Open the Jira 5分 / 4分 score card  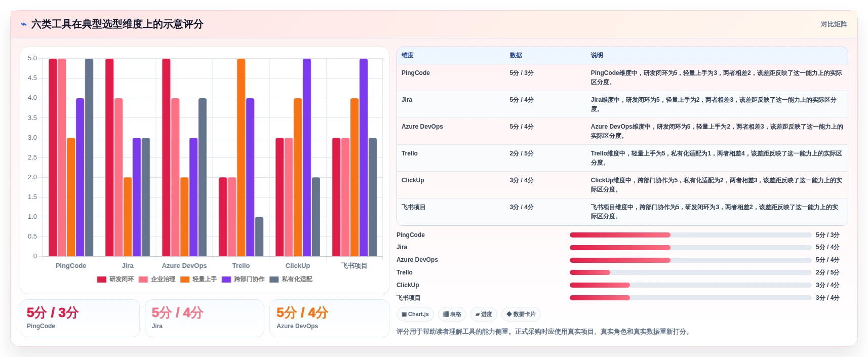click(x=205, y=318)
